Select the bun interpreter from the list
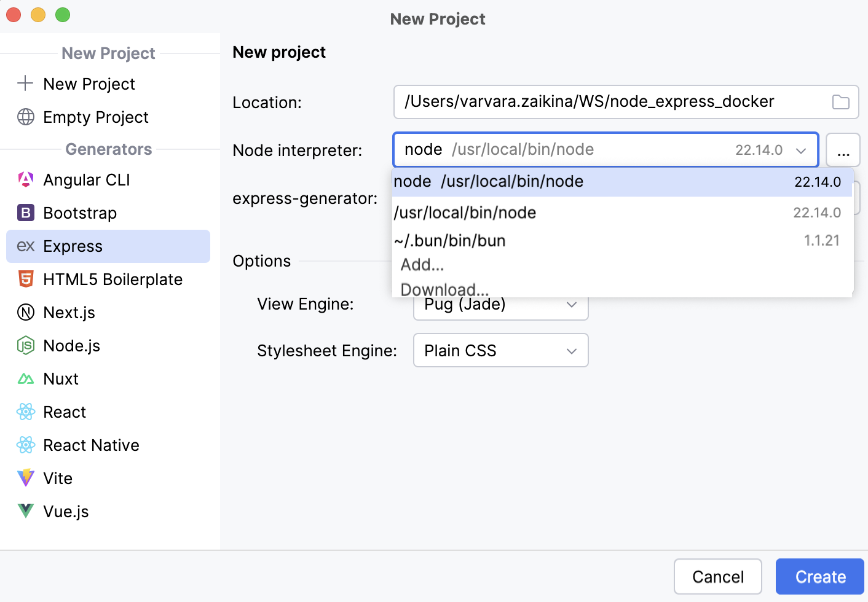 [449, 240]
